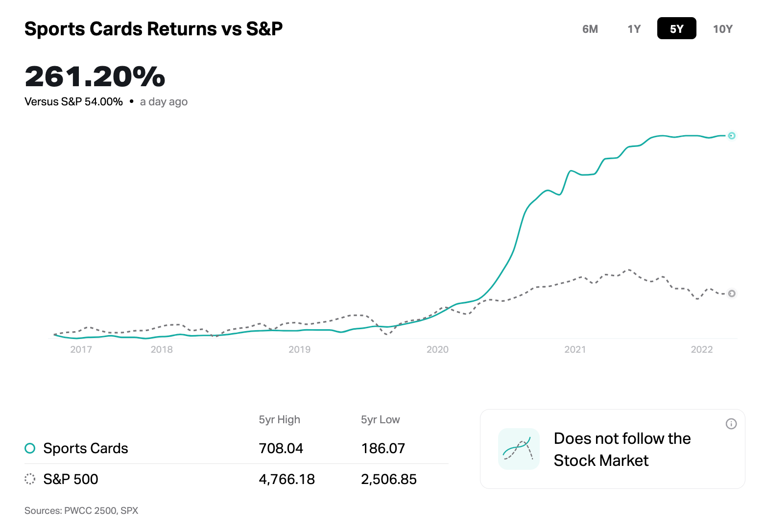The image size is (765, 532).
Task: Click the Sports Cards Returns vs S&P title
Action: [153, 28]
